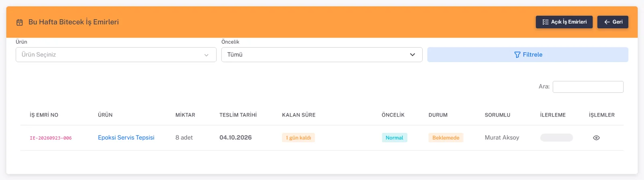Open the Epoksi Servis Tepsisi product link
This screenshot has width=644, height=180.
(126, 138)
